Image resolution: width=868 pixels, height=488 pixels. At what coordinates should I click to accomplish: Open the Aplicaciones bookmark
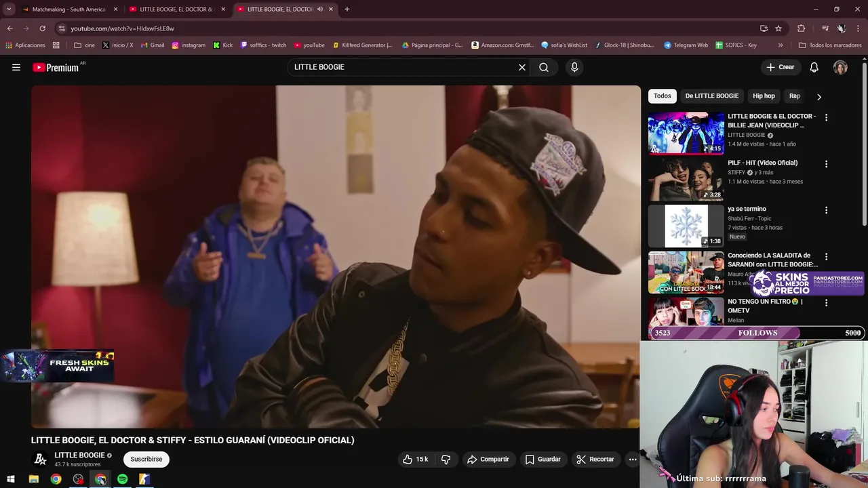point(25,45)
